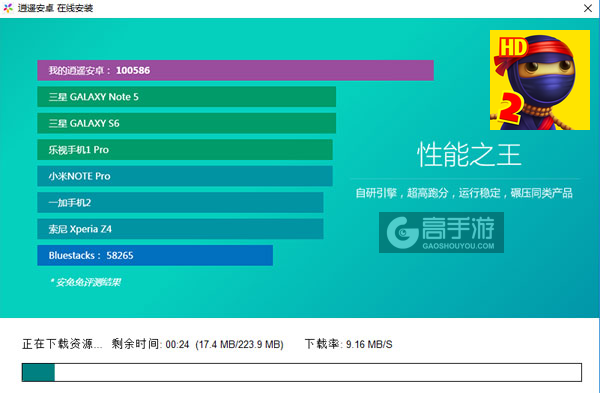Open the ninja game HD 2 thumbnail
The width and height of the screenshot is (600, 393).
540,80
